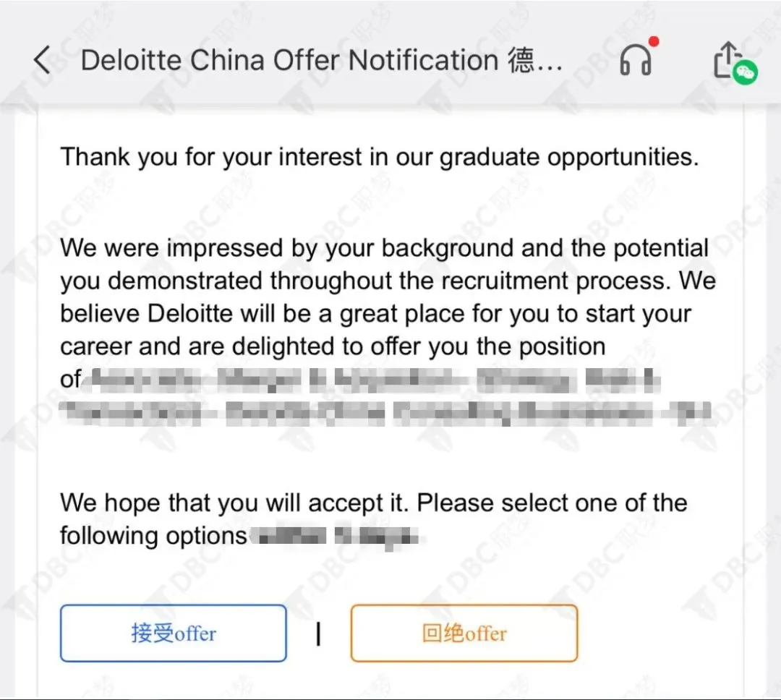The width and height of the screenshot is (781, 700).
Task: Select the phrase "graduate opportunities"
Action: click(x=568, y=157)
